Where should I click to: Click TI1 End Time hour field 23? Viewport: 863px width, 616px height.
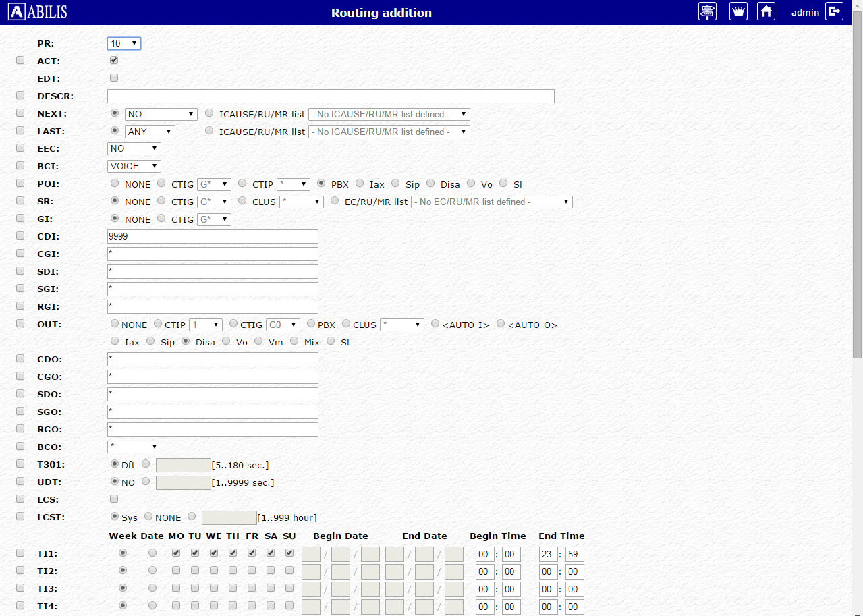click(548, 554)
